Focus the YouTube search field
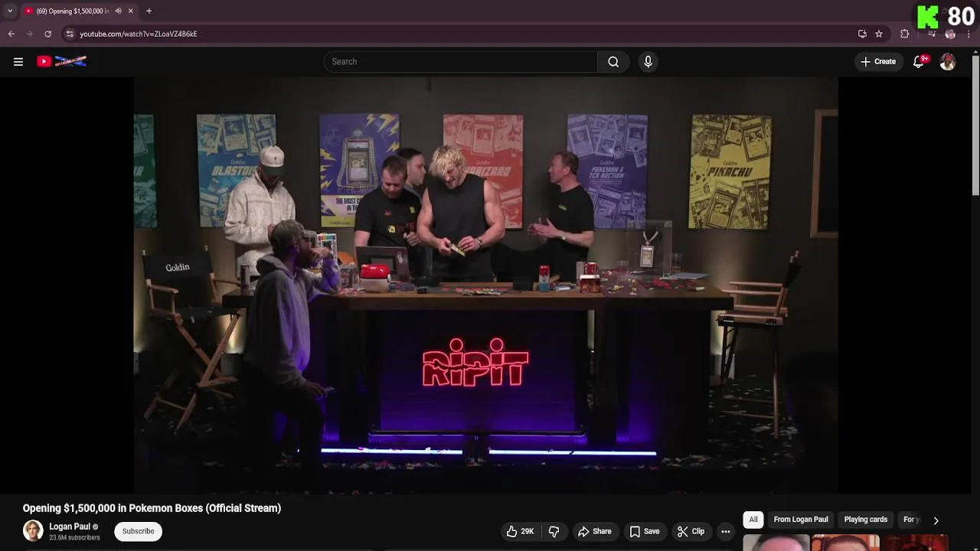Screen dimensions: 980x551 point(460,61)
